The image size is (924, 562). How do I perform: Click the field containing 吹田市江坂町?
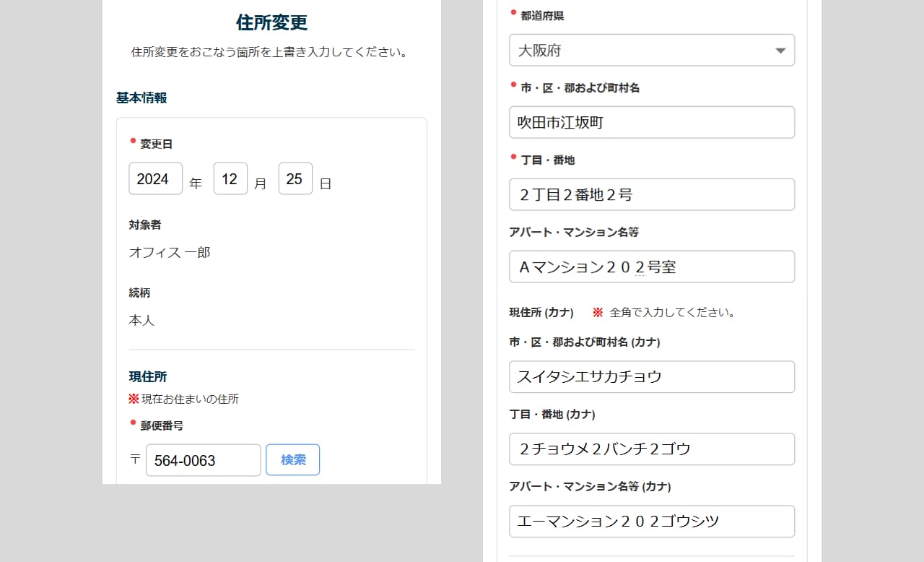tap(652, 123)
